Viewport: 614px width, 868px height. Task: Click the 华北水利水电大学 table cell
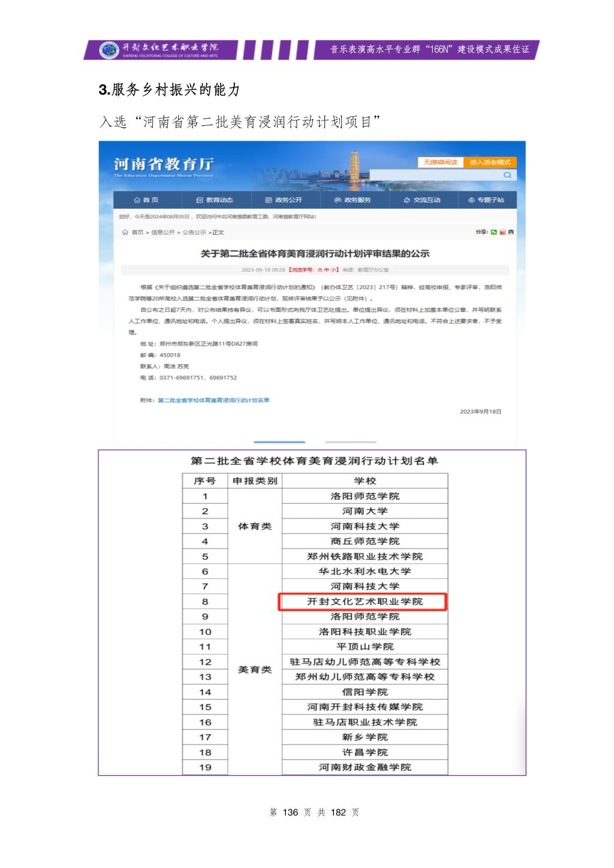coord(365,571)
